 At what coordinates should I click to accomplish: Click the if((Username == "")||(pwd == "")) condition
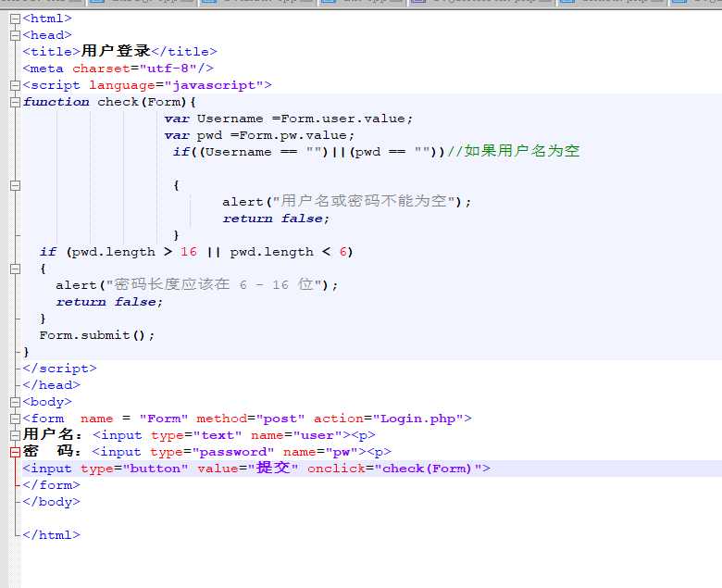pyautogui.click(x=308, y=152)
